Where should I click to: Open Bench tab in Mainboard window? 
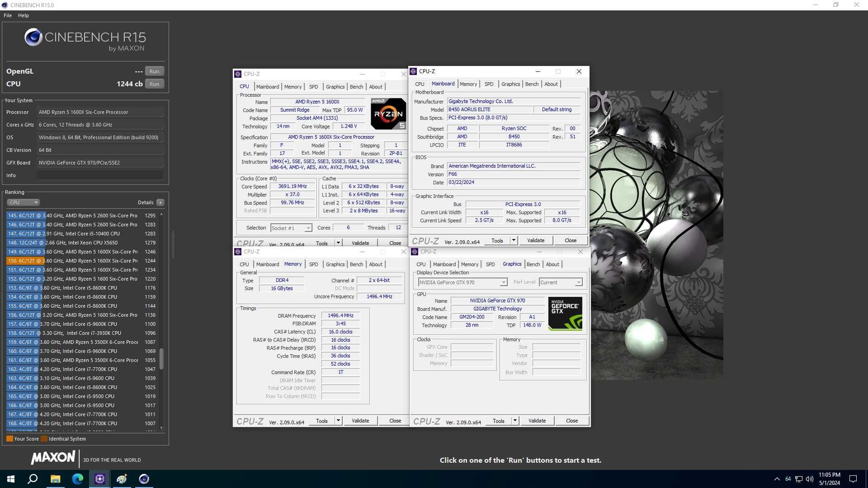point(532,84)
